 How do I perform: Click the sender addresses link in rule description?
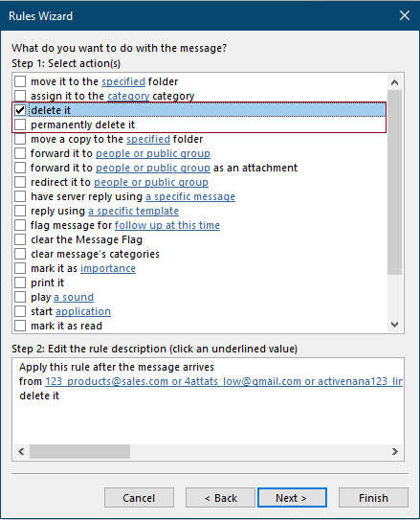[x=224, y=381]
